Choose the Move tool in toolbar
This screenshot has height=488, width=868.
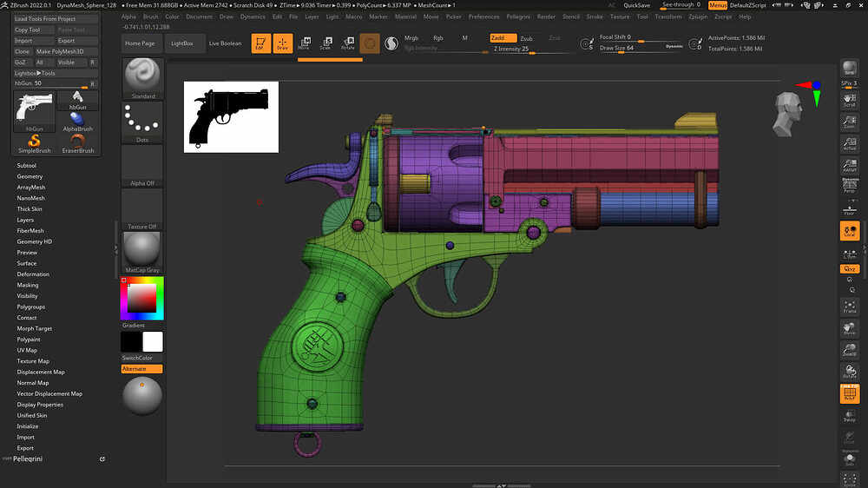point(304,43)
